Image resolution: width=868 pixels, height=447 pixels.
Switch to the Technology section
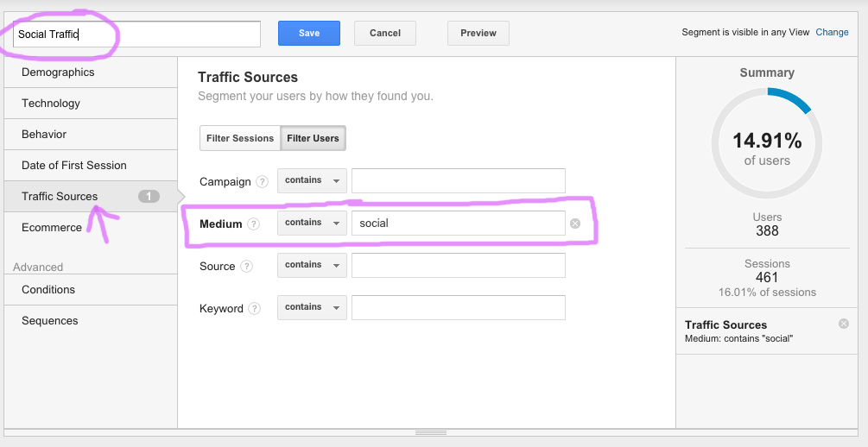coord(51,104)
